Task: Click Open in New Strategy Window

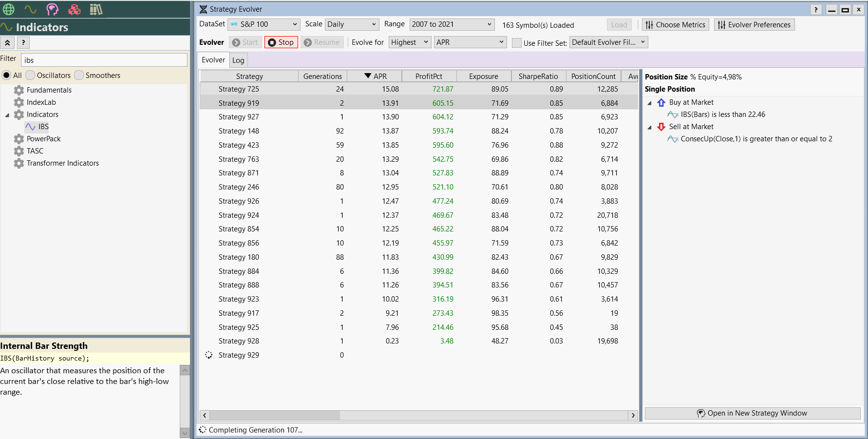Action: pyautogui.click(x=752, y=413)
